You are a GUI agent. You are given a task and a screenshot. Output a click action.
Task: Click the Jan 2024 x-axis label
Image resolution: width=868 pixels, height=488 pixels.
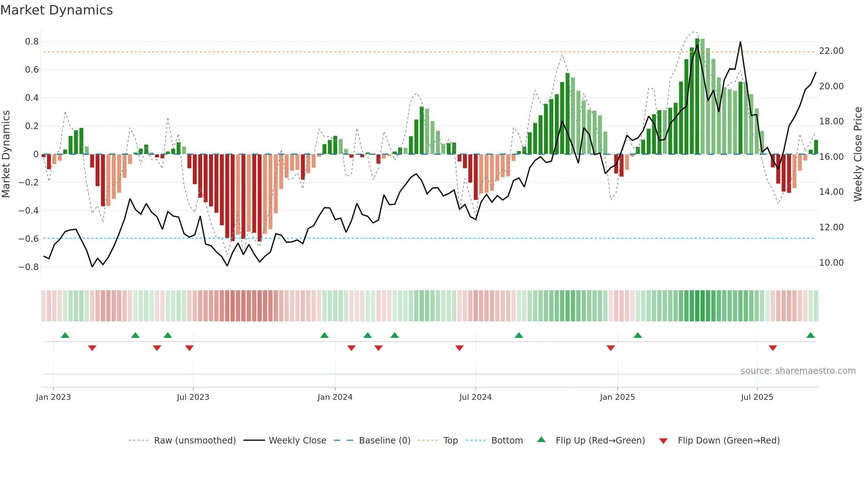(x=335, y=397)
